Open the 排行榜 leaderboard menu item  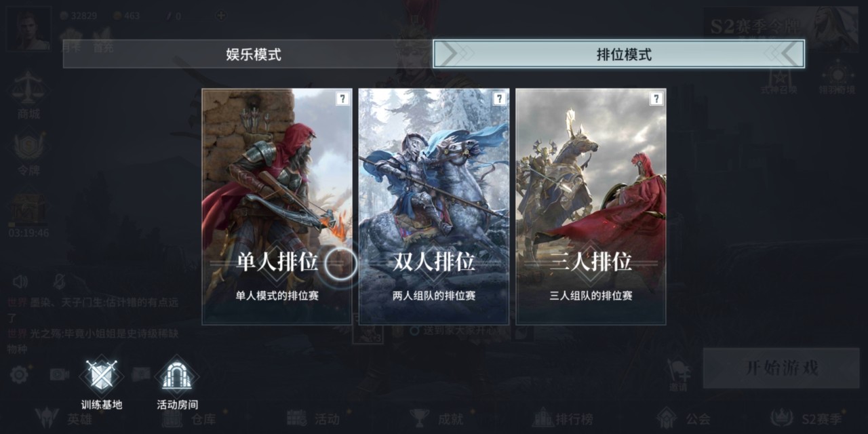click(x=564, y=418)
